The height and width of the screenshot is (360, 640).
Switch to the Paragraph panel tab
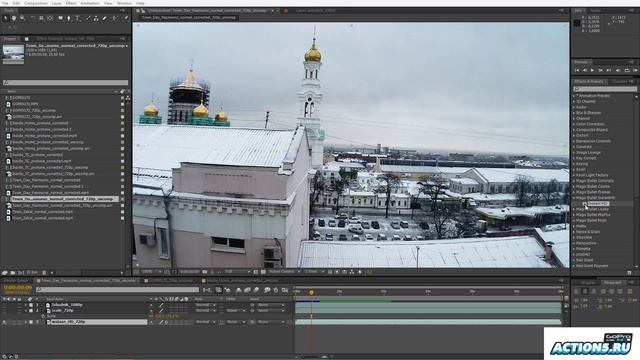[612, 282]
